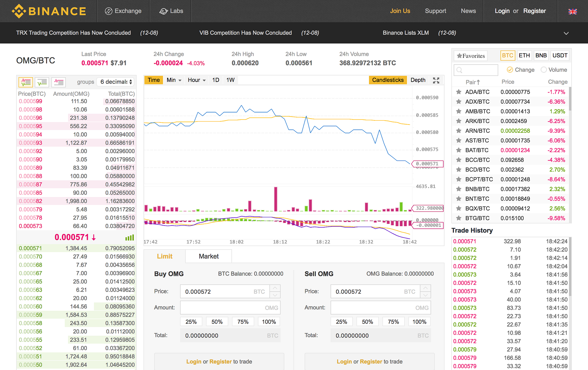This screenshot has height=370, width=588.
Task: Select the Volume radio option
Action: coord(544,70)
